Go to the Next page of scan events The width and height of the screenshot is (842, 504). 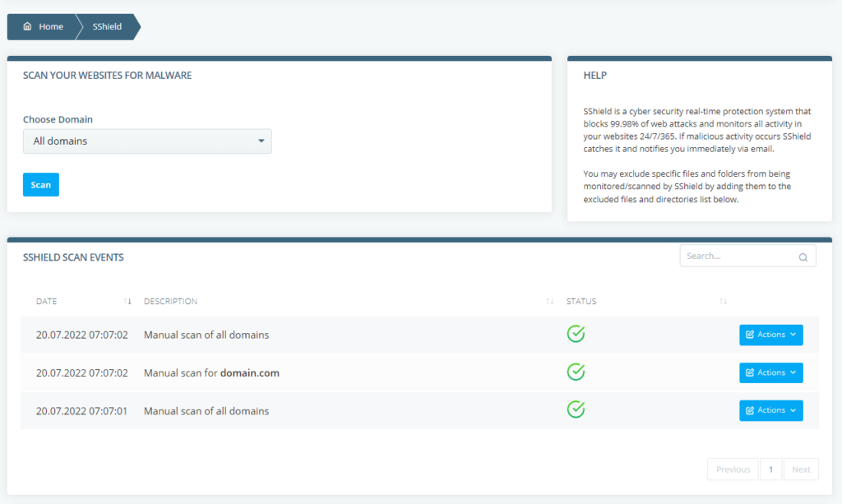(801, 469)
